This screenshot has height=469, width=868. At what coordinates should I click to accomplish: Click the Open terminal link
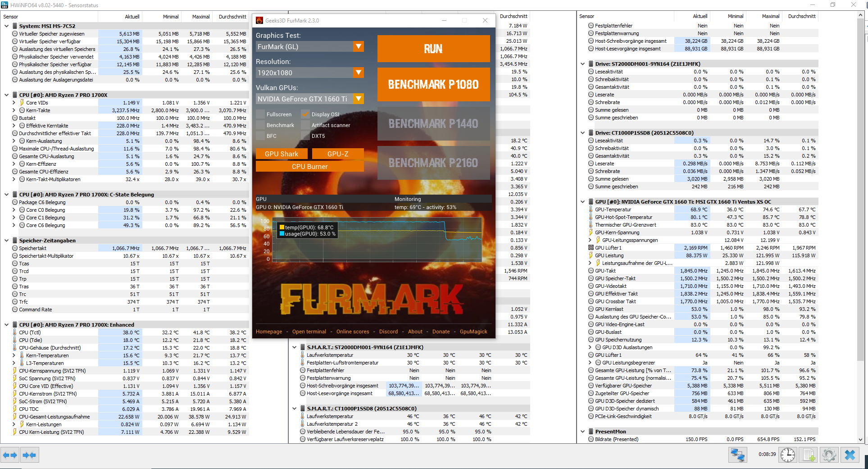coord(309,332)
